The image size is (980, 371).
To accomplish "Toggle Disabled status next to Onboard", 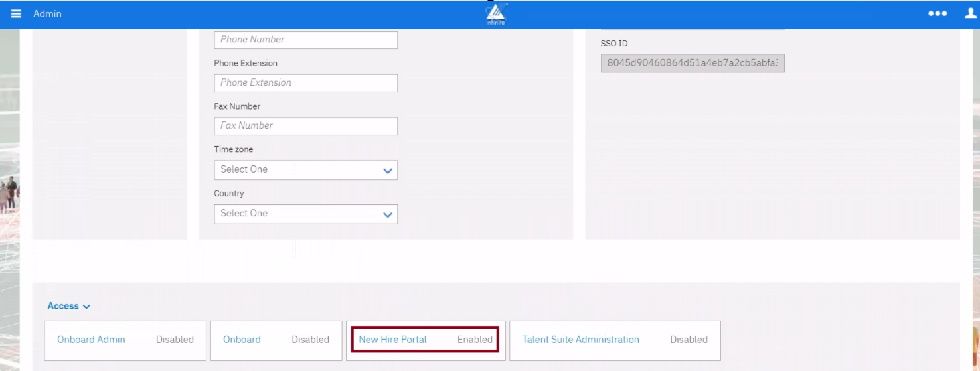I will (x=310, y=340).
